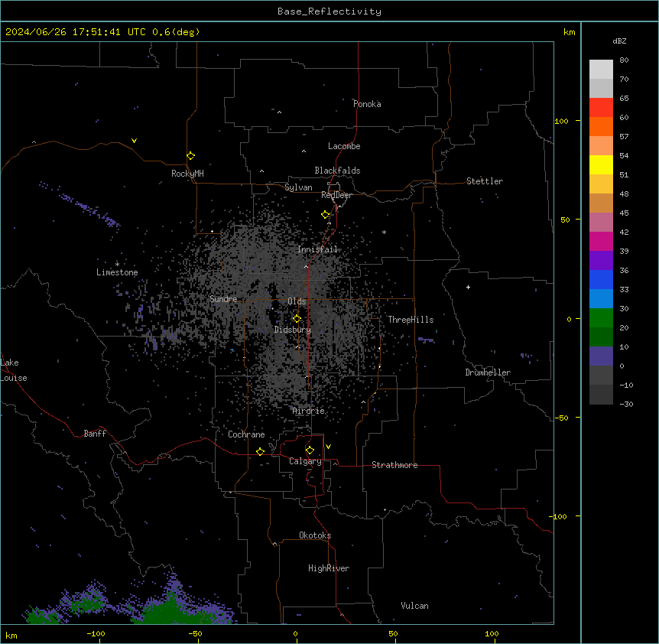The image size is (659, 644).
Task: Click the HighRiver label
Action: (x=329, y=568)
